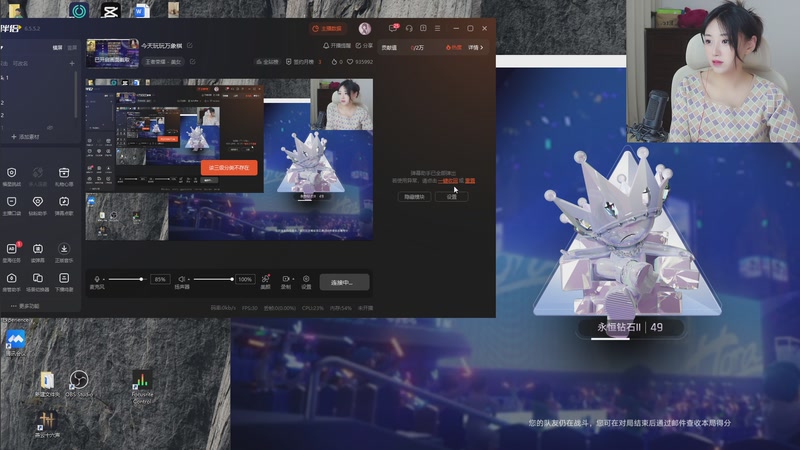Open microphone device dropdown arrow
The image size is (800, 450).
click(x=104, y=280)
